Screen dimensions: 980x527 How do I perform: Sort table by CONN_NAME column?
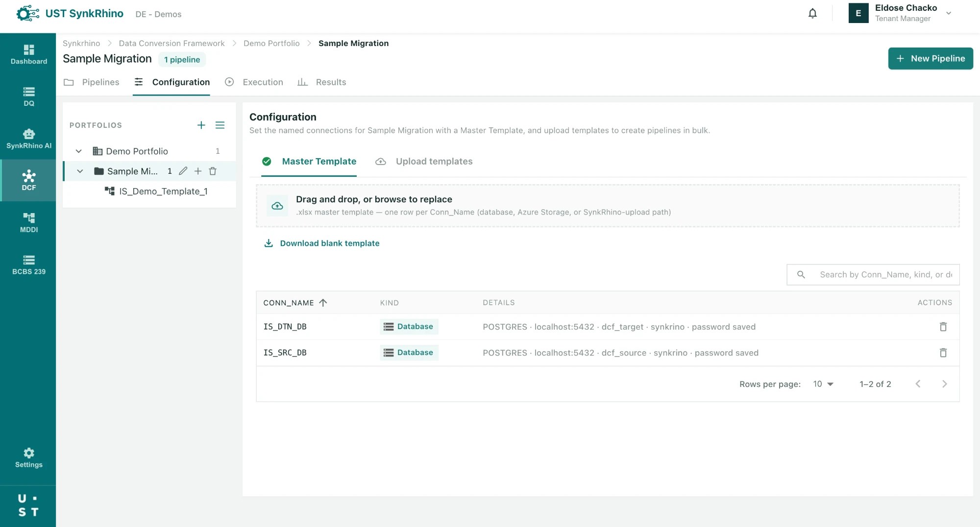tap(295, 303)
